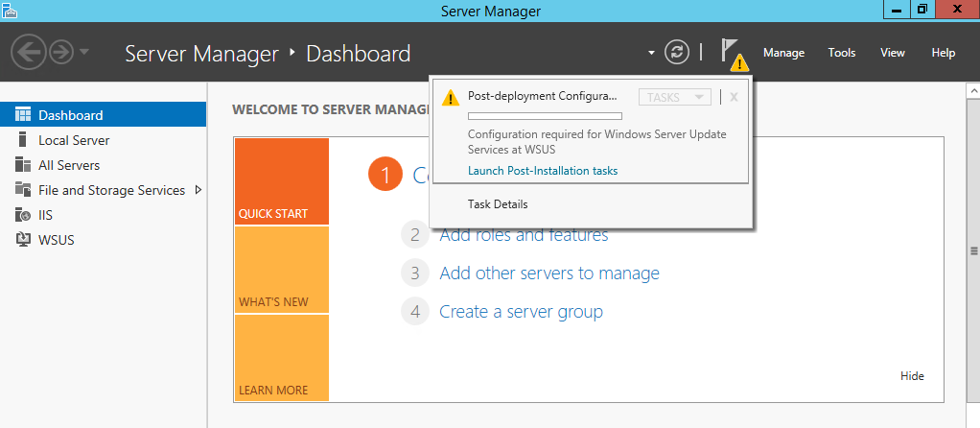Restore down the Server Manager window
The height and width of the screenshot is (428, 980).
point(922,10)
